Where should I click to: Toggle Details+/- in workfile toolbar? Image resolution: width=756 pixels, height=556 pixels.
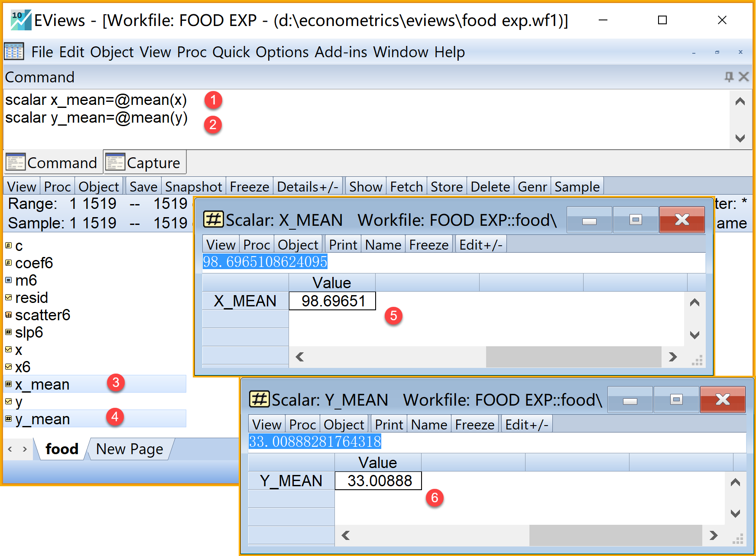click(x=308, y=187)
